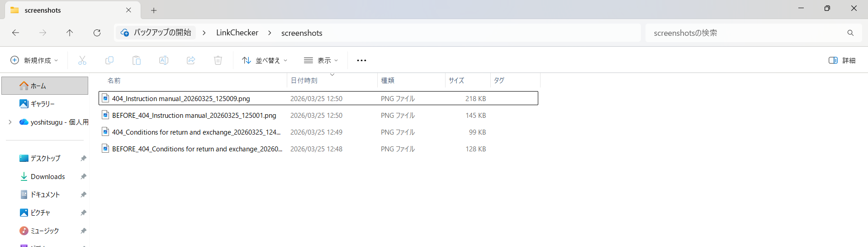
Task: Select file BEFORE_404_Instruction manual_20260325_125001.png
Action: 318,115
